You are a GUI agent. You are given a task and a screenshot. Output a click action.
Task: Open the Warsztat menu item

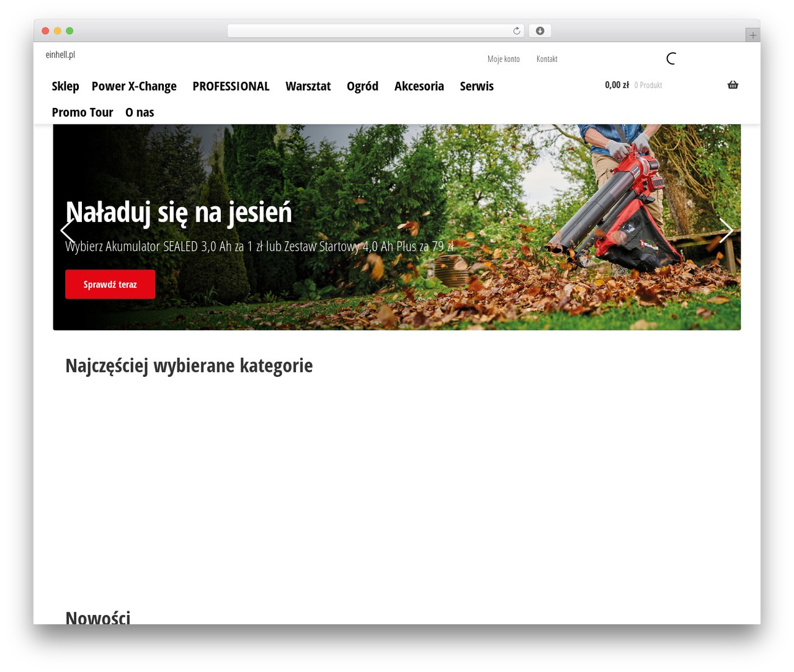click(x=308, y=86)
